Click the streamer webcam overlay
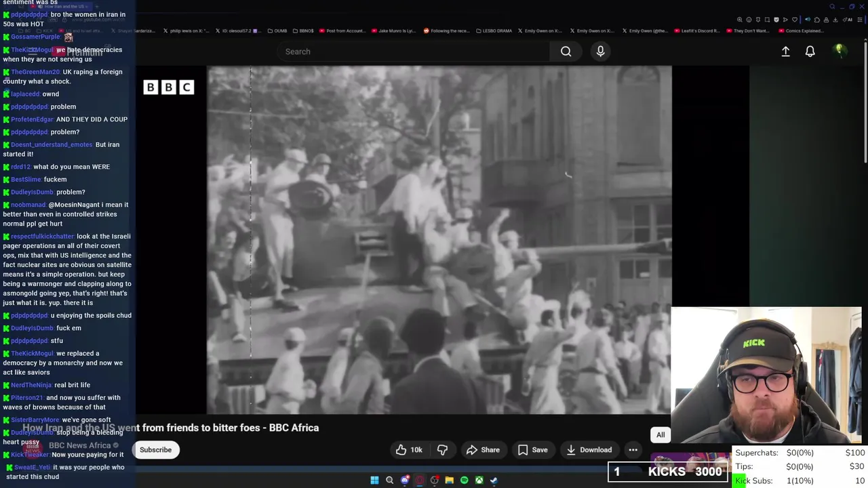868x488 pixels. 766,375
